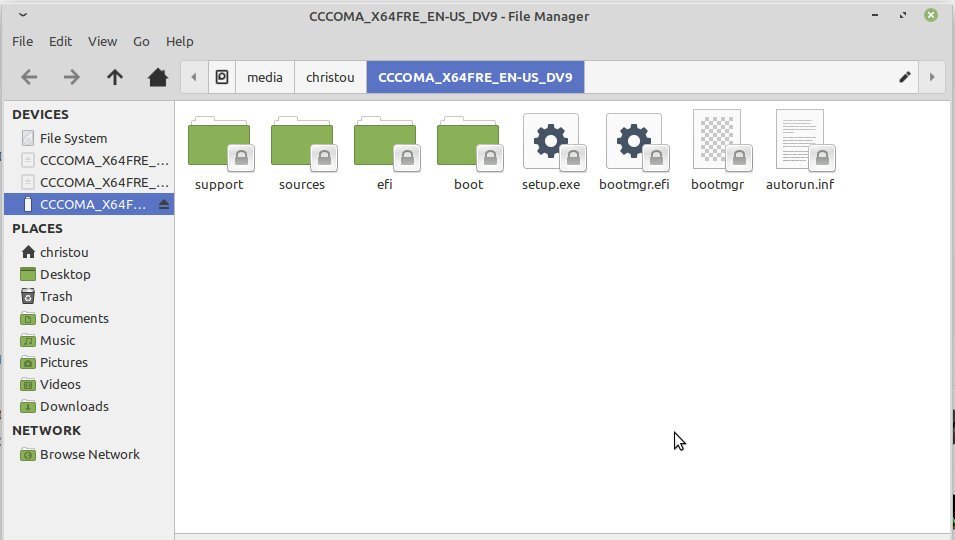This screenshot has height=540, width=955.
Task: Open the Help menu
Action: coord(180,41)
